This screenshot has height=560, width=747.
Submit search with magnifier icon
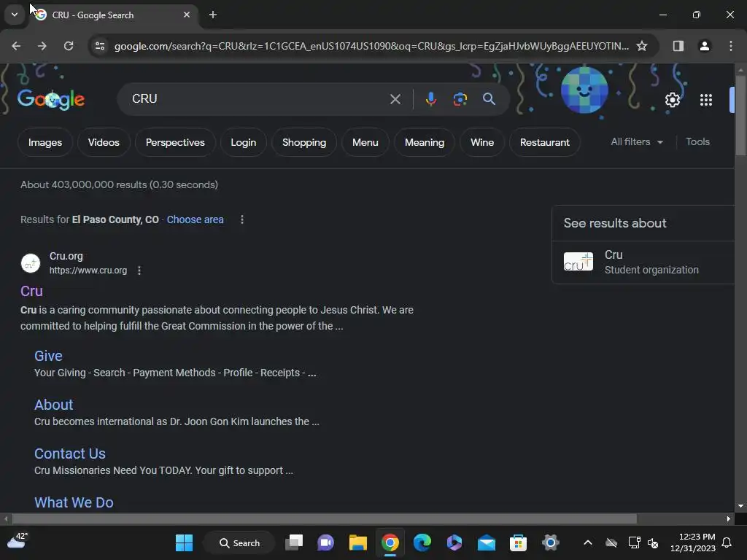[489, 99]
